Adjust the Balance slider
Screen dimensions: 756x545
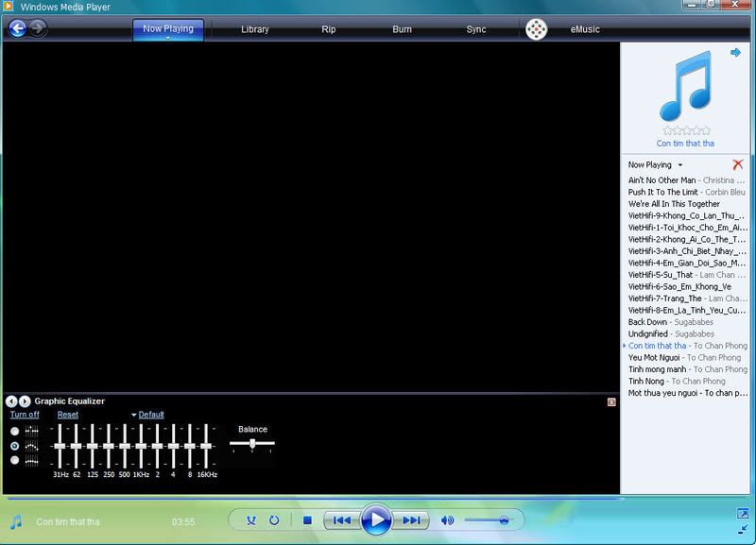[252, 443]
